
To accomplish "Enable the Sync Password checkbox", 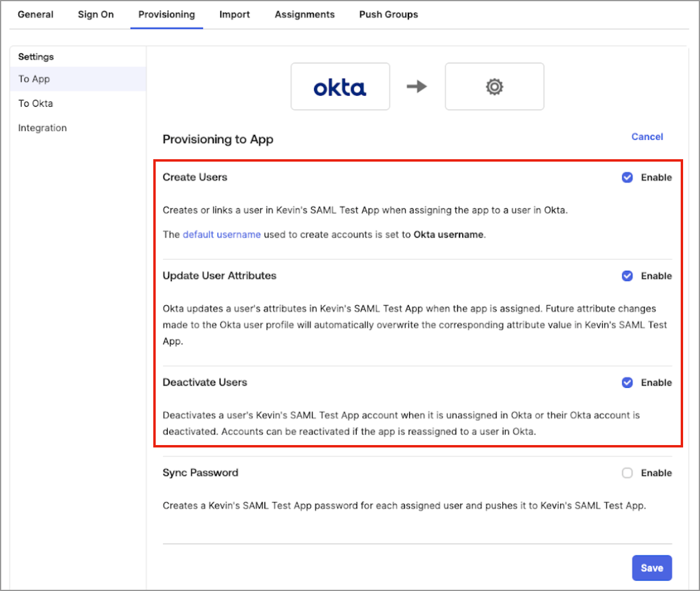I will click(x=627, y=473).
